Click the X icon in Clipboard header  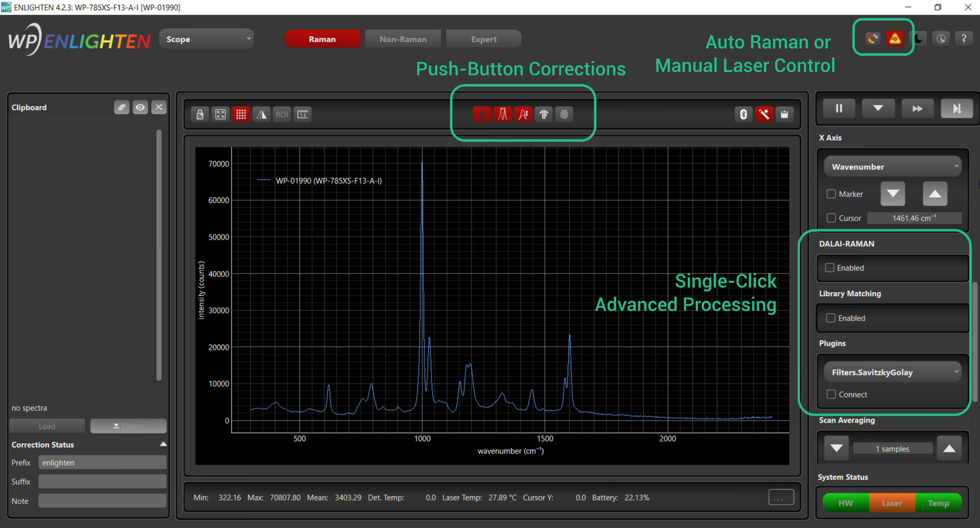159,107
